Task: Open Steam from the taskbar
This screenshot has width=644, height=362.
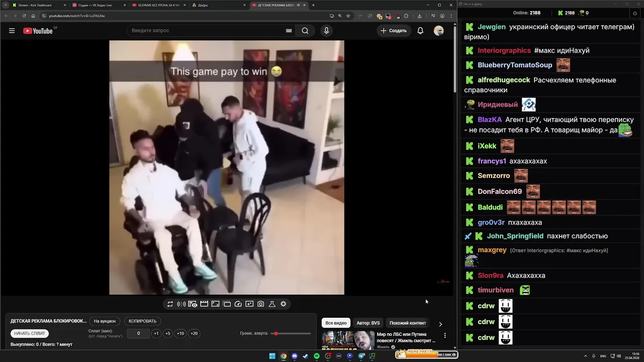Action: (305, 356)
